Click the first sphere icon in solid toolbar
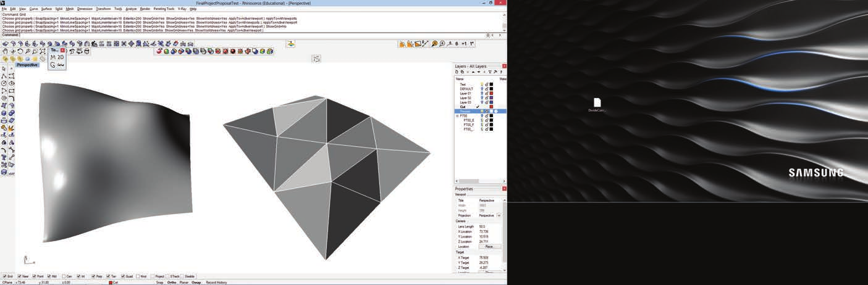 tap(159, 51)
